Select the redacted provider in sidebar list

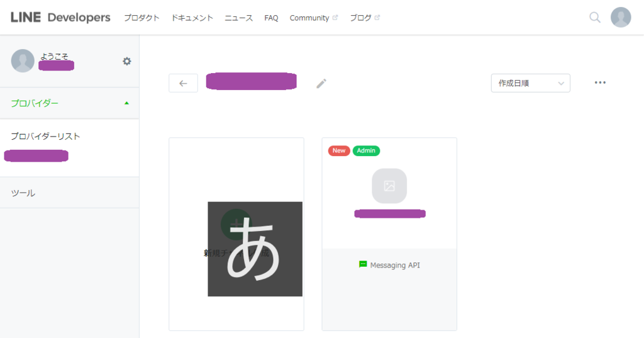pos(36,156)
